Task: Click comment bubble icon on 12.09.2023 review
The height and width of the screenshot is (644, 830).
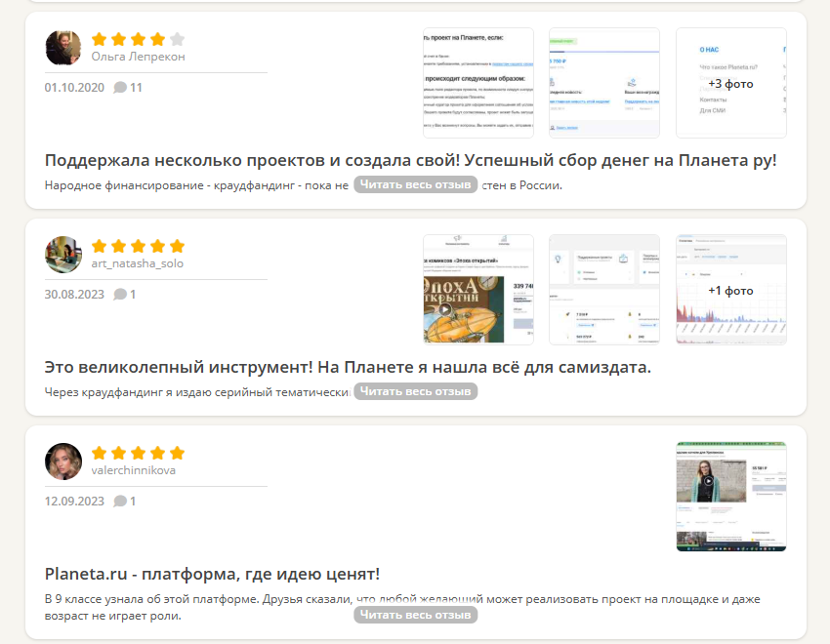Action: [x=120, y=501]
